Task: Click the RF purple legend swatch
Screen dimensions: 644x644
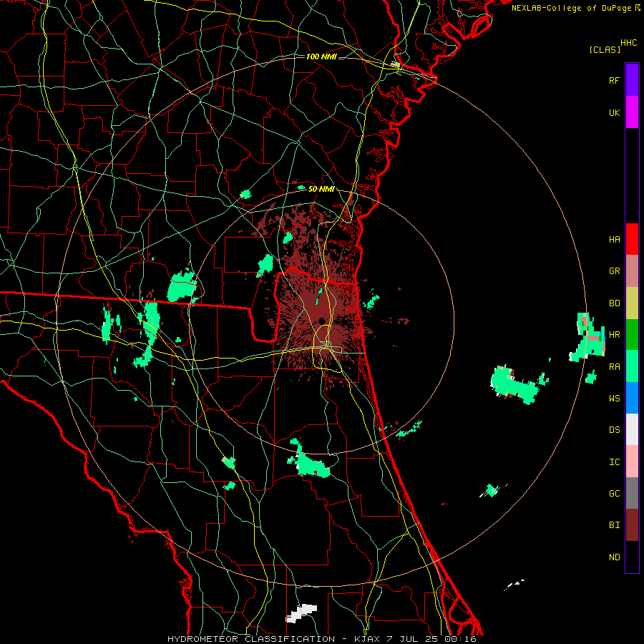Action: [x=632, y=80]
